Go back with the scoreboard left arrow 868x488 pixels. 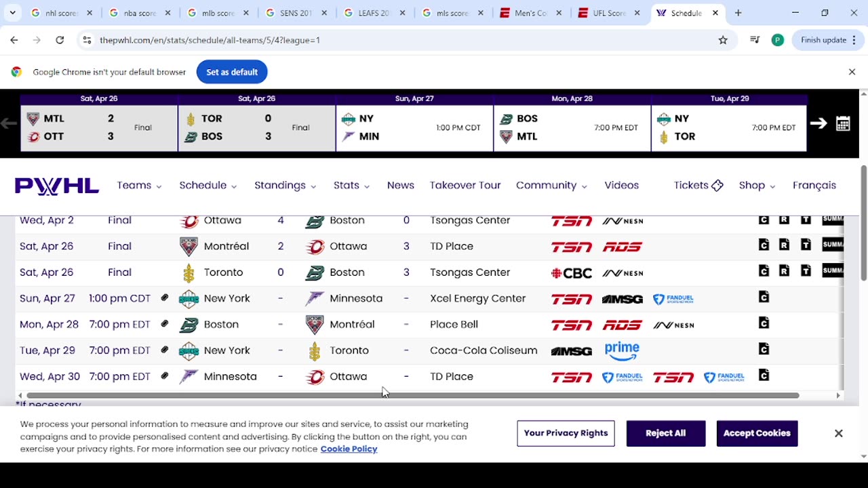click(9, 123)
